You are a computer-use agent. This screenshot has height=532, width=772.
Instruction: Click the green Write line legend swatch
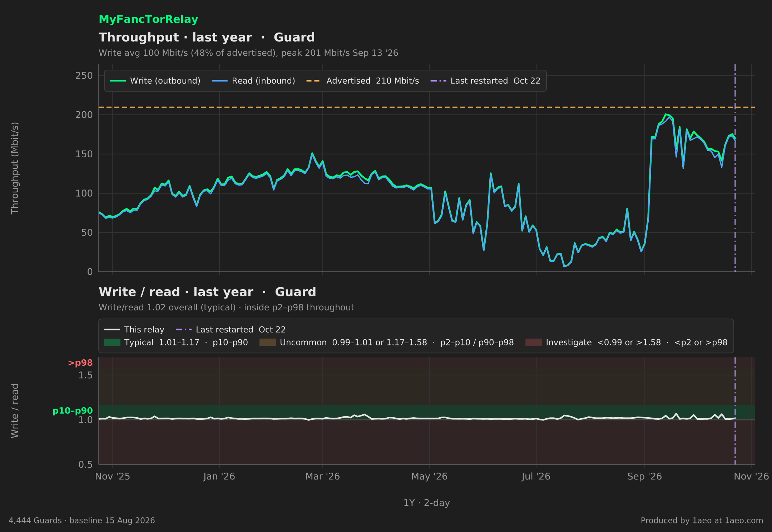point(118,81)
